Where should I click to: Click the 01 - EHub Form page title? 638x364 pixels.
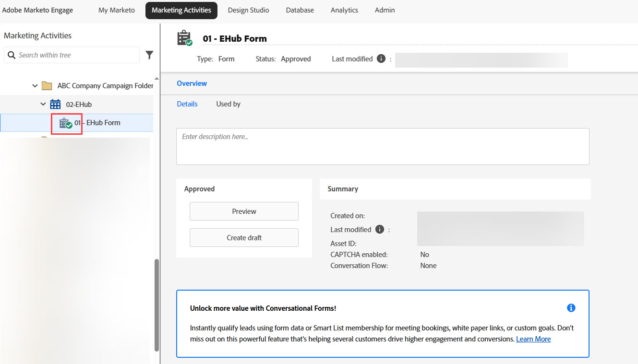(235, 38)
